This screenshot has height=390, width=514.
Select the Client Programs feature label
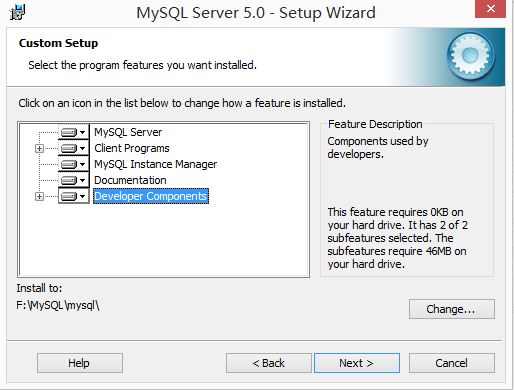click(132, 148)
